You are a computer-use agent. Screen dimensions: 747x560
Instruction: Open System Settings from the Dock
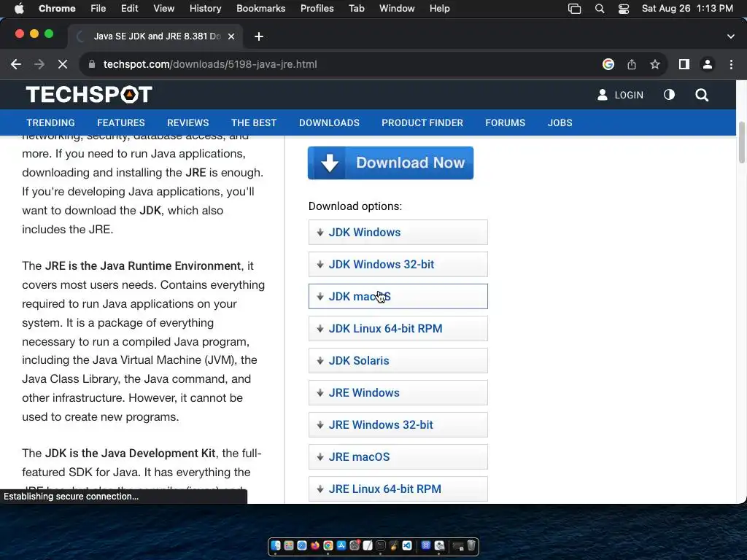[355, 545]
